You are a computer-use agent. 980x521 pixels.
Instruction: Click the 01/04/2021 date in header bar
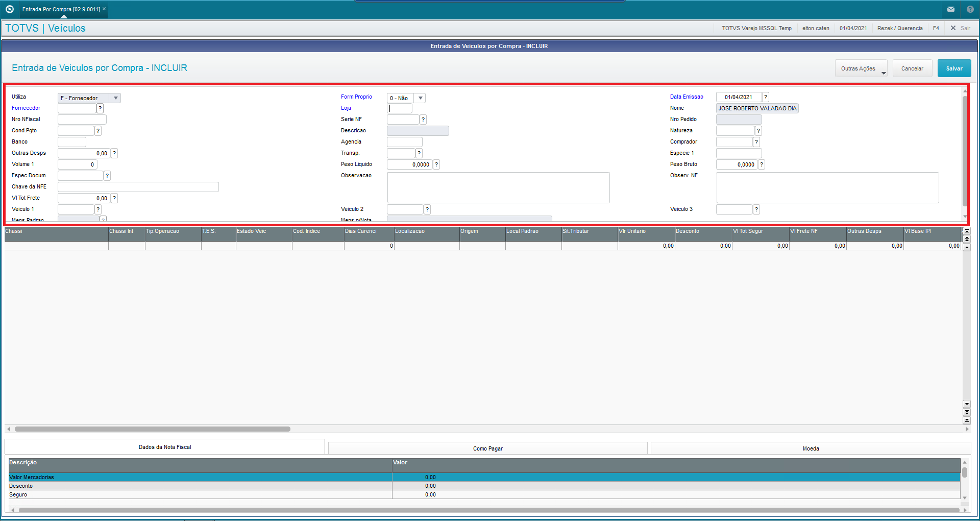click(853, 28)
